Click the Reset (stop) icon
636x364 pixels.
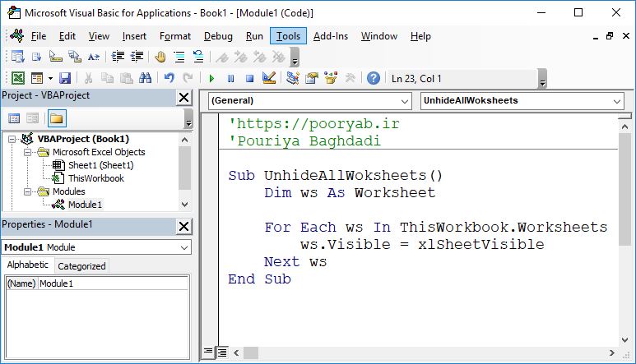(248, 79)
